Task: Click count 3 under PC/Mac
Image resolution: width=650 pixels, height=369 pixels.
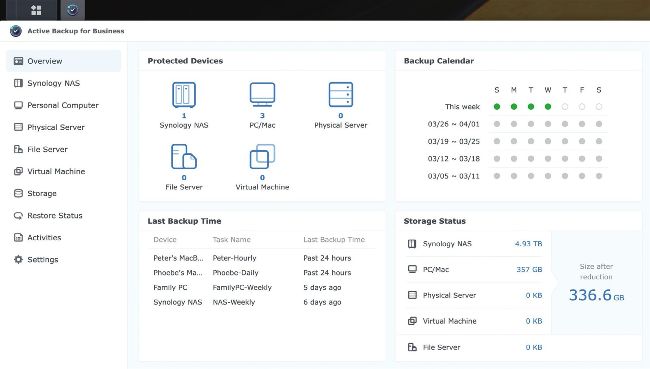Action: pyautogui.click(x=262, y=116)
